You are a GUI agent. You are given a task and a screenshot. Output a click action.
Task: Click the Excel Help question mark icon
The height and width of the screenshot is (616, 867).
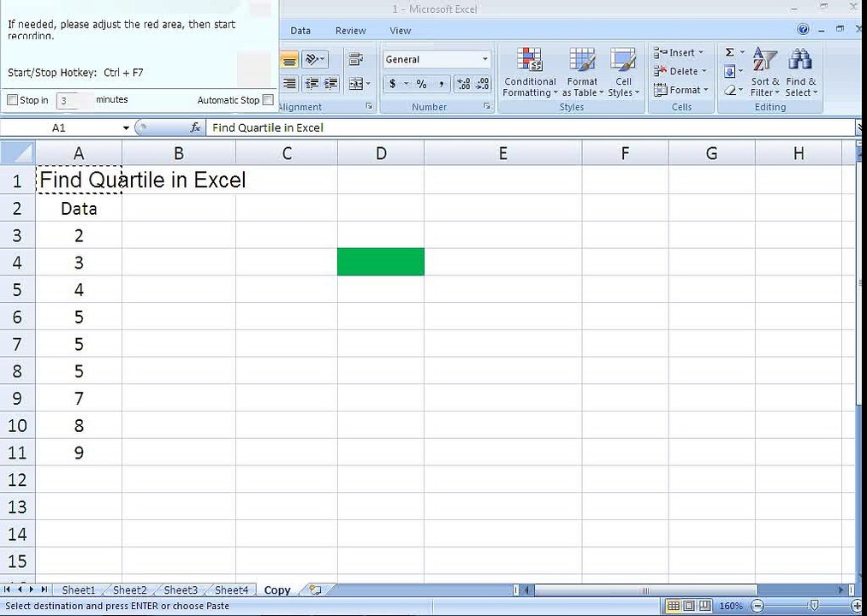(804, 29)
